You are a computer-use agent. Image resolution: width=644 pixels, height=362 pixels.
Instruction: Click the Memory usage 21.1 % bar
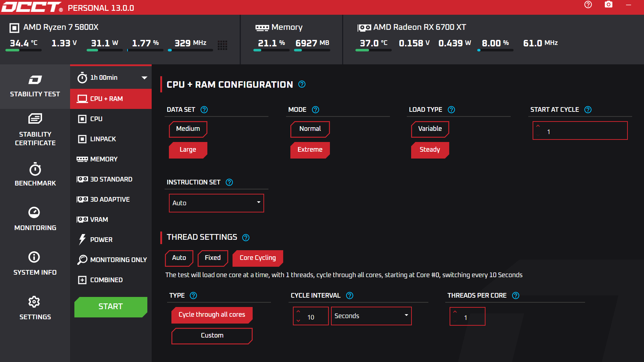pyautogui.click(x=271, y=50)
